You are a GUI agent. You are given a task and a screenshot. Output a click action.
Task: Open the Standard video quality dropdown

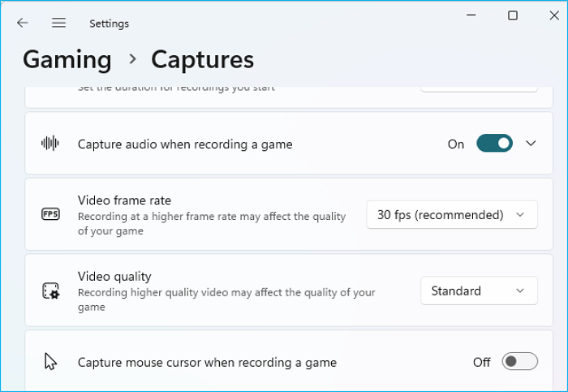(479, 291)
